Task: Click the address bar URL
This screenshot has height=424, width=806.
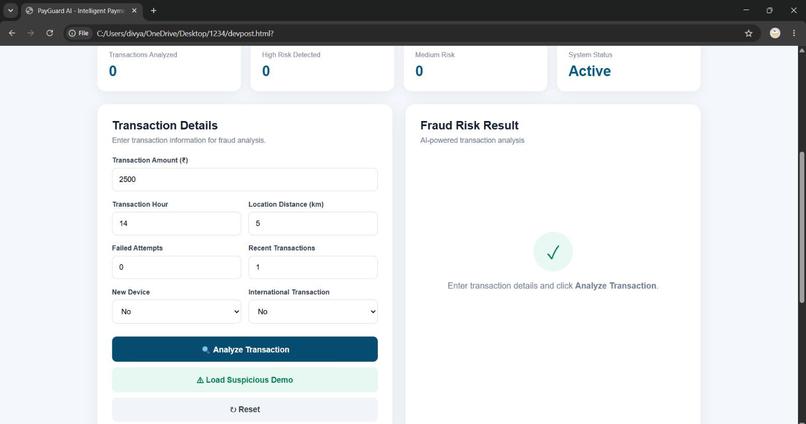Action: point(185,33)
